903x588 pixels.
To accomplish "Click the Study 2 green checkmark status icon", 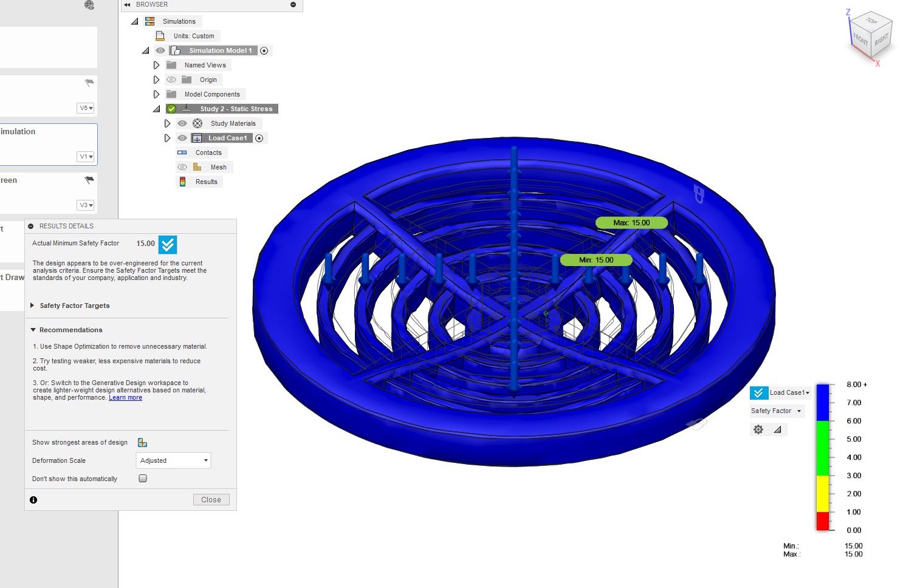I will coord(171,109).
